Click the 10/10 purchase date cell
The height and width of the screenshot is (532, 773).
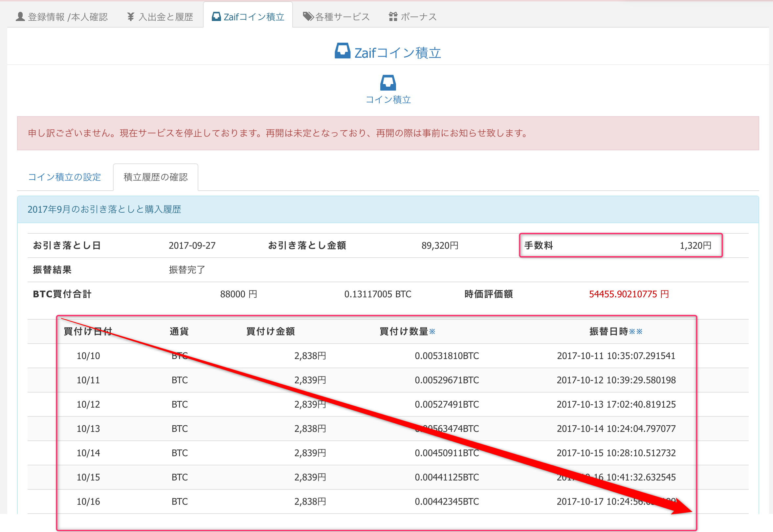pos(88,356)
